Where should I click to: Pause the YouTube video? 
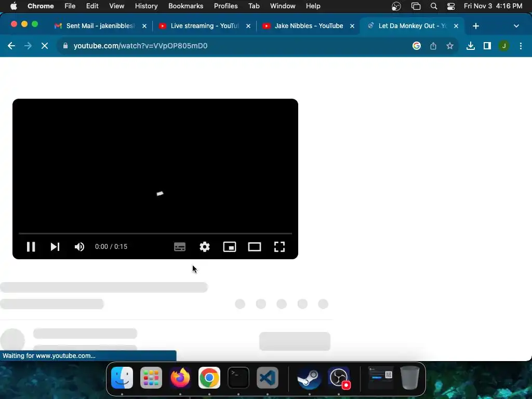click(31, 247)
